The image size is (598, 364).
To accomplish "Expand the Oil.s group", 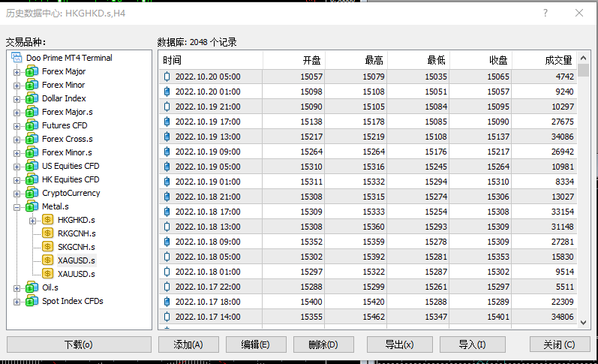I will click(17, 288).
